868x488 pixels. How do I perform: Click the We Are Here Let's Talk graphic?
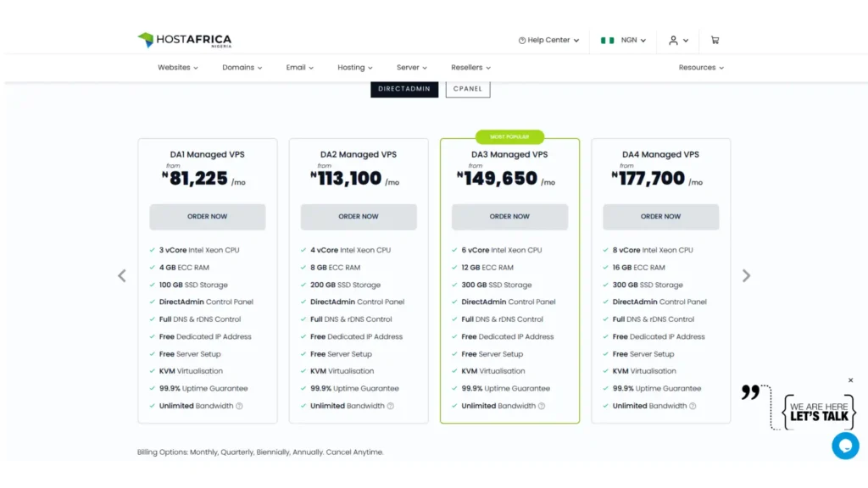point(819,412)
